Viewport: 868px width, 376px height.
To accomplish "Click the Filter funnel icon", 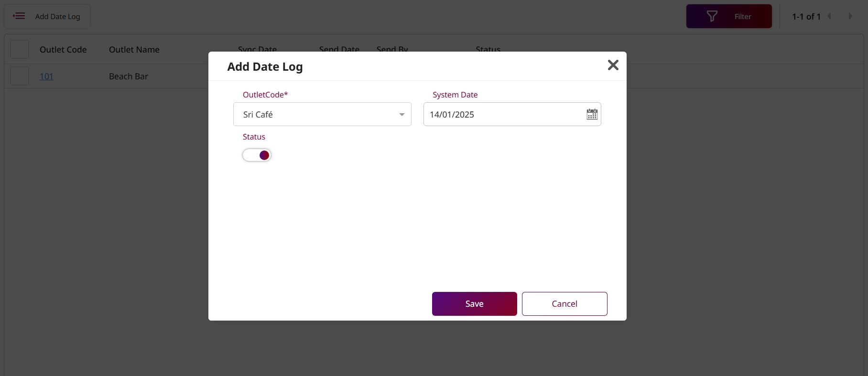I will click(x=712, y=16).
